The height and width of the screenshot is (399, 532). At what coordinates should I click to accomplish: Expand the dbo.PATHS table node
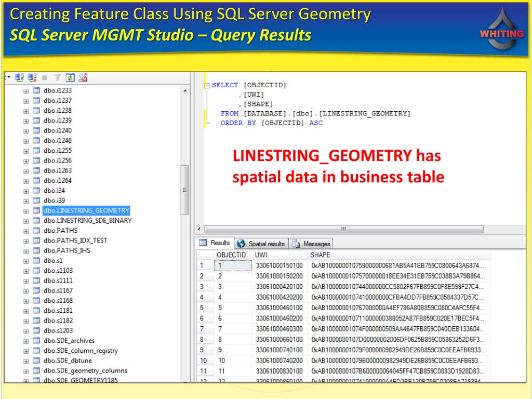26,231
